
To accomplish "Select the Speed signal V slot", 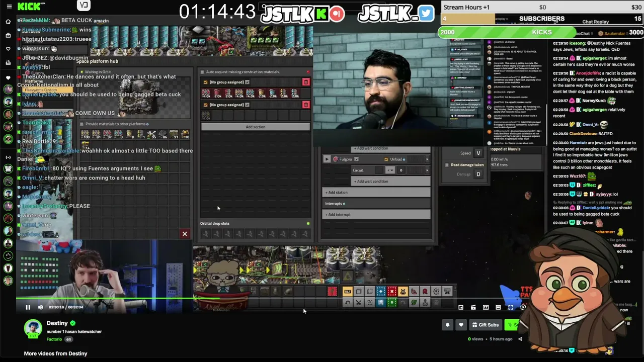I will coord(478,153).
